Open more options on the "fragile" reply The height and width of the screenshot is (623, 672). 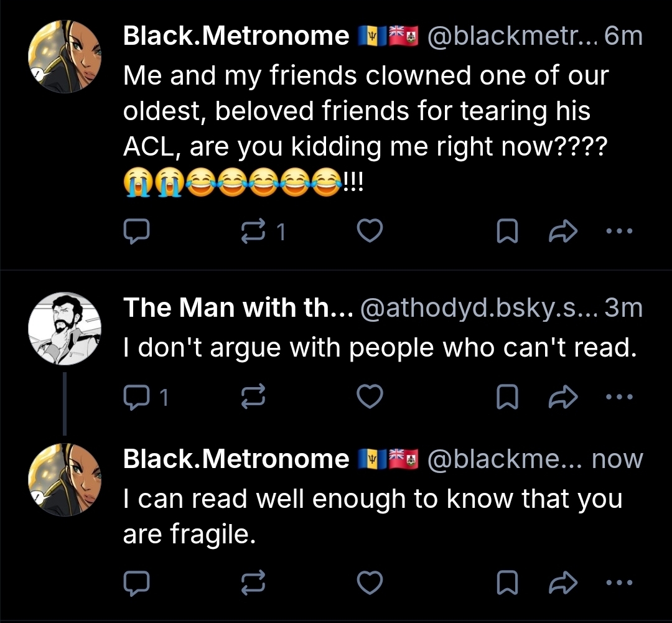(620, 583)
